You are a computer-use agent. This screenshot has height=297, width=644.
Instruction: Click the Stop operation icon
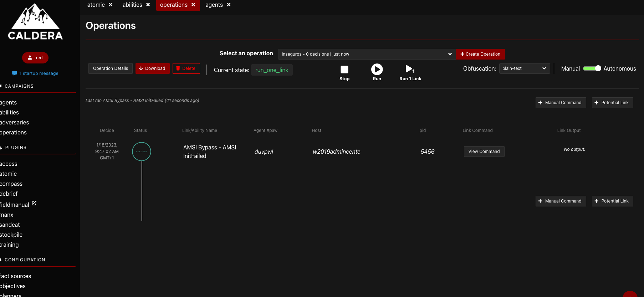pyautogui.click(x=344, y=70)
